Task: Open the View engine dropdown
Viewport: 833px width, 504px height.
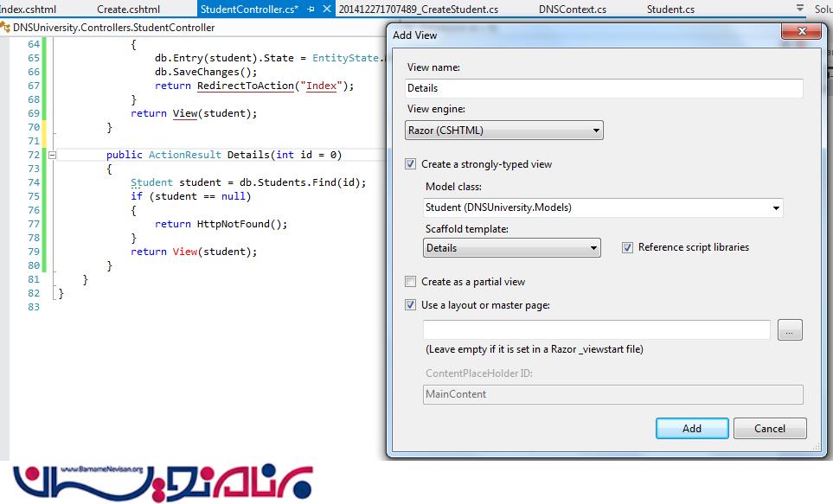Action: 504,131
